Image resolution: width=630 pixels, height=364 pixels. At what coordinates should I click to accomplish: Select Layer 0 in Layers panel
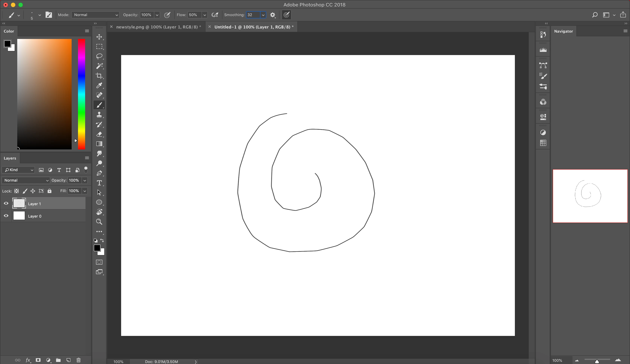pos(50,216)
